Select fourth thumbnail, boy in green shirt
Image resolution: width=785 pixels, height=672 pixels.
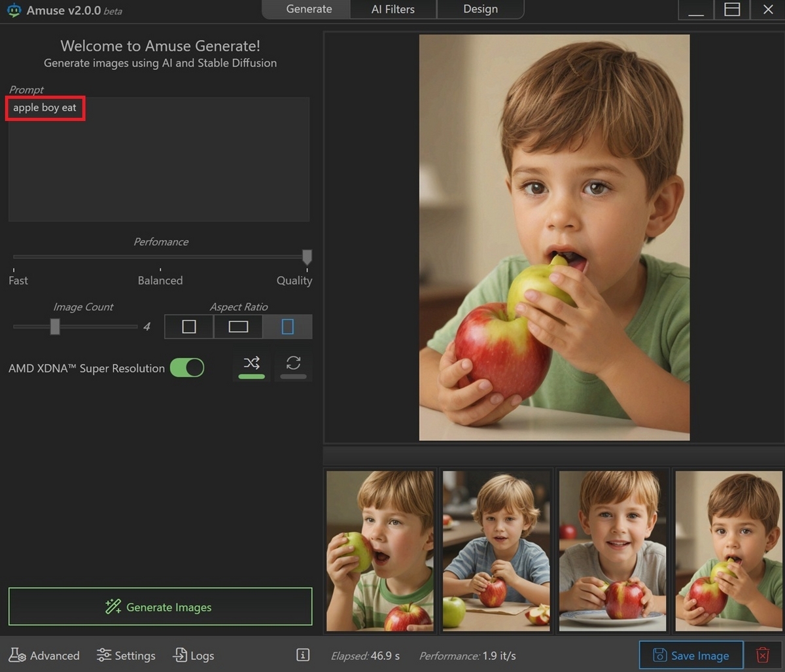click(x=728, y=551)
